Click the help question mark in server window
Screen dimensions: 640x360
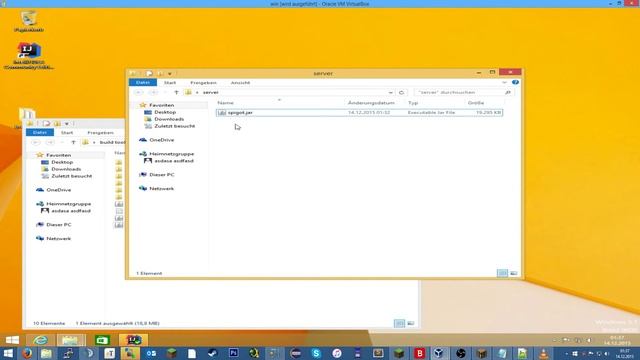coord(515,82)
